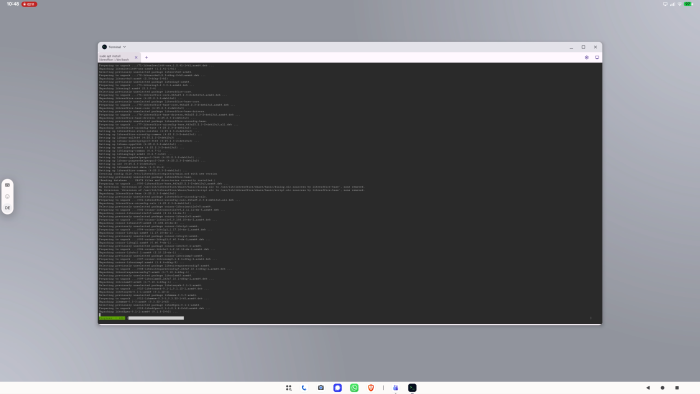Switch to the Terminal taskbar icon
The image size is (700, 394).
coord(412,388)
